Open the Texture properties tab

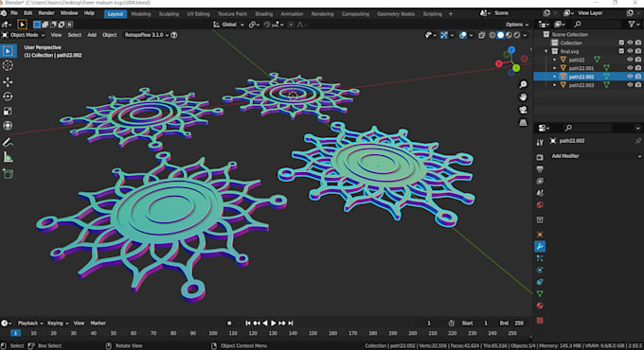540,321
